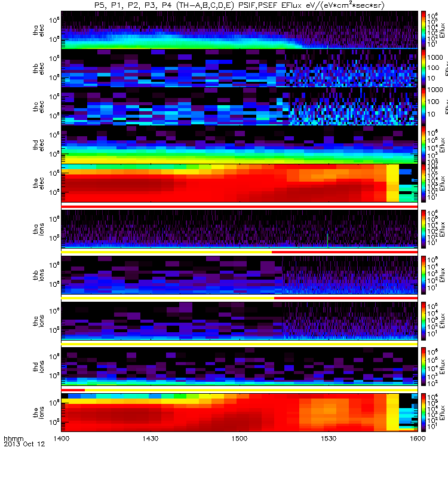Screen dimensions: 448x478
Task: Click the 'hhmm' axis unit label
Action: 13,439
